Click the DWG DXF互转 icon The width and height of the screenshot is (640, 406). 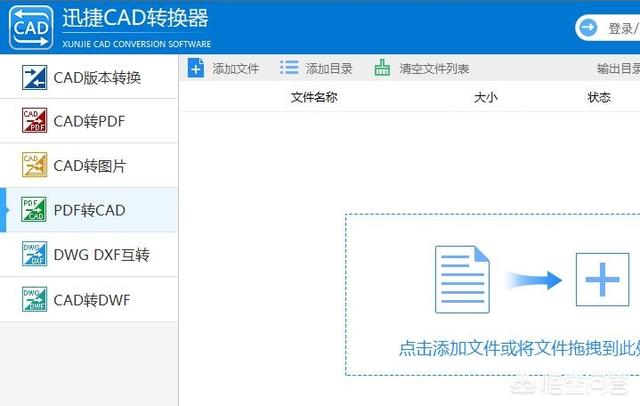click(x=34, y=254)
